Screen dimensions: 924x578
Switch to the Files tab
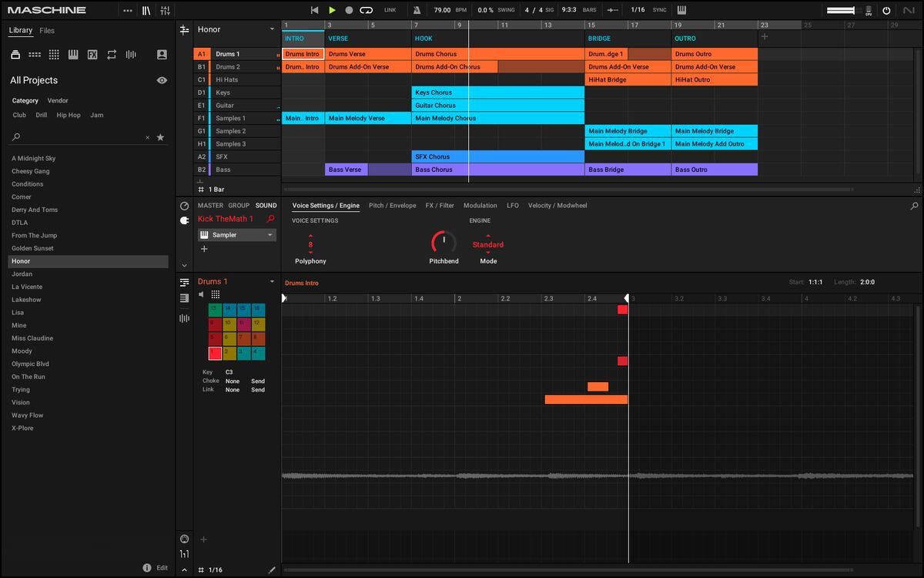pyautogui.click(x=47, y=31)
